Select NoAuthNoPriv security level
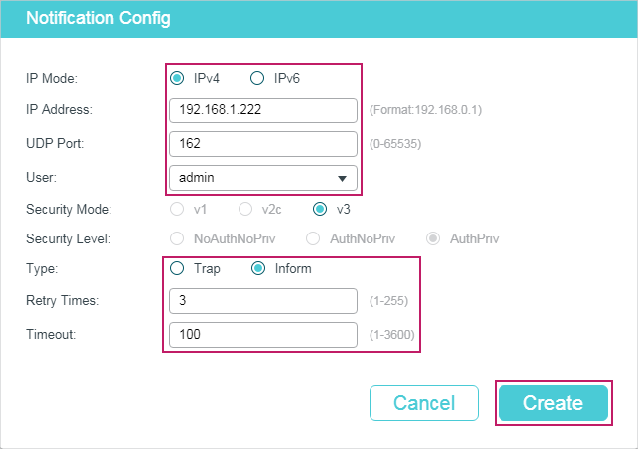 177,239
